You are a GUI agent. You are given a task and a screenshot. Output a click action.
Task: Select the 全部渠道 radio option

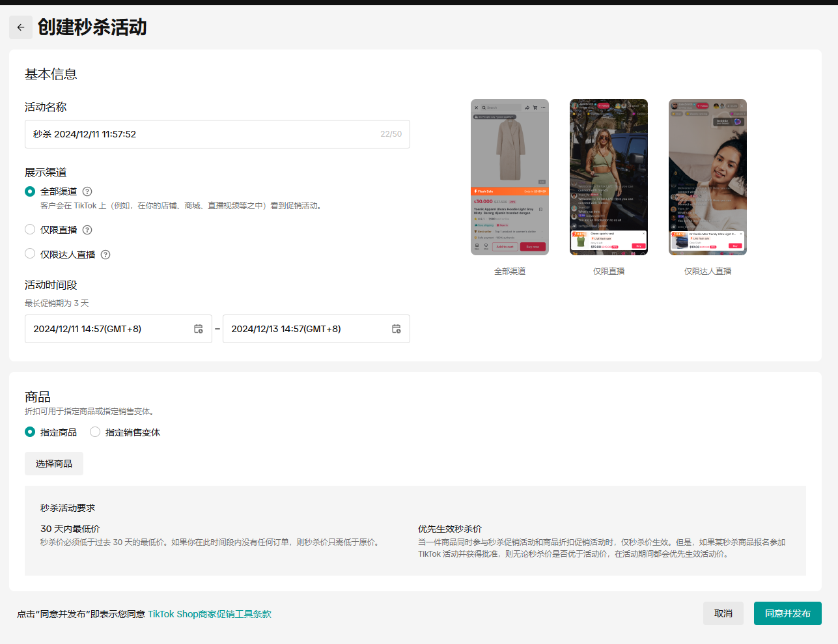(30, 191)
